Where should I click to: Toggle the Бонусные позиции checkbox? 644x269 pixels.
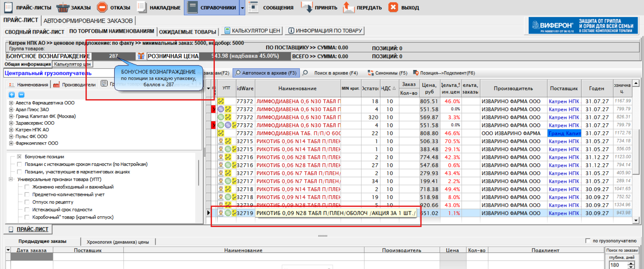point(19,157)
